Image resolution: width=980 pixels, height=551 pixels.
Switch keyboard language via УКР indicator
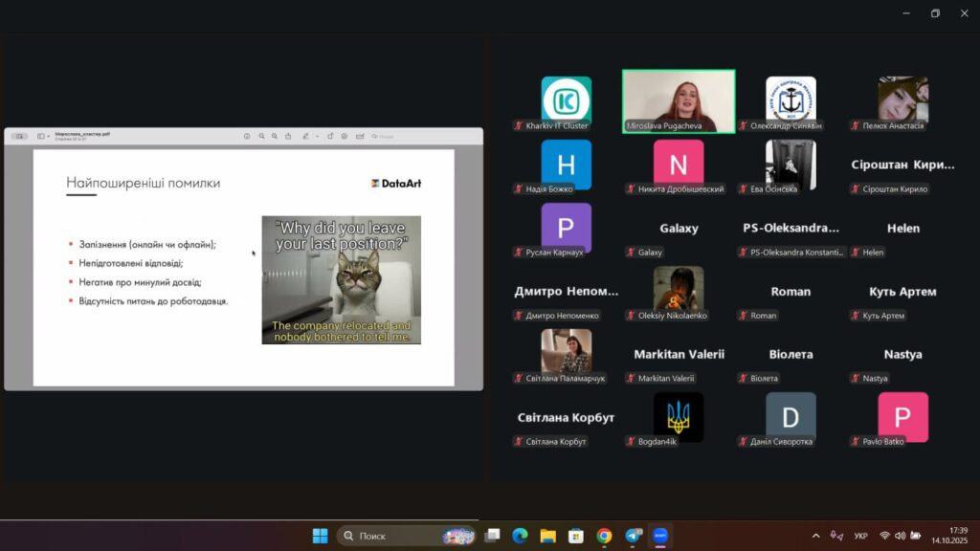click(x=860, y=536)
